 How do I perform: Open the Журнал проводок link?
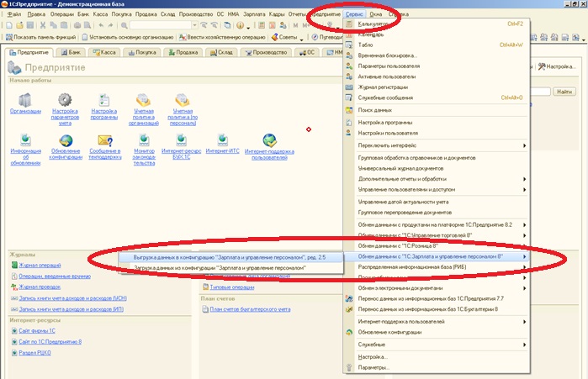pyautogui.click(x=40, y=287)
